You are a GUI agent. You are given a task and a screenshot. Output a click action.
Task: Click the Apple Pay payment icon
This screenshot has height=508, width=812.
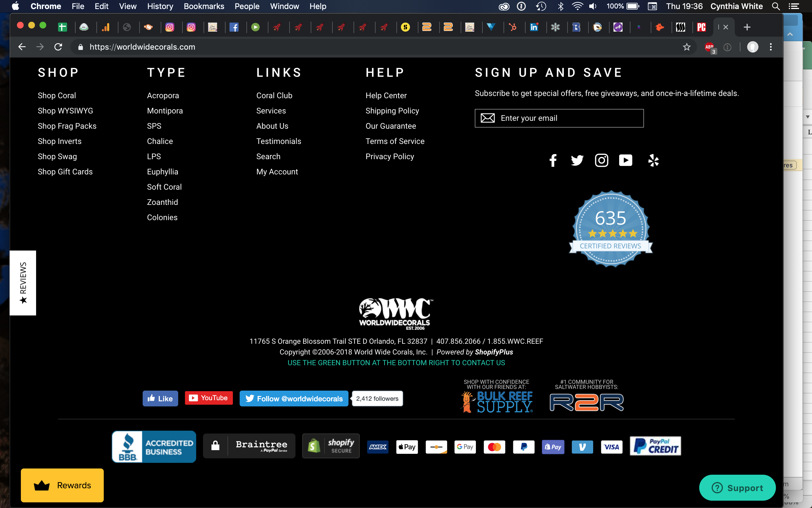pos(407,447)
